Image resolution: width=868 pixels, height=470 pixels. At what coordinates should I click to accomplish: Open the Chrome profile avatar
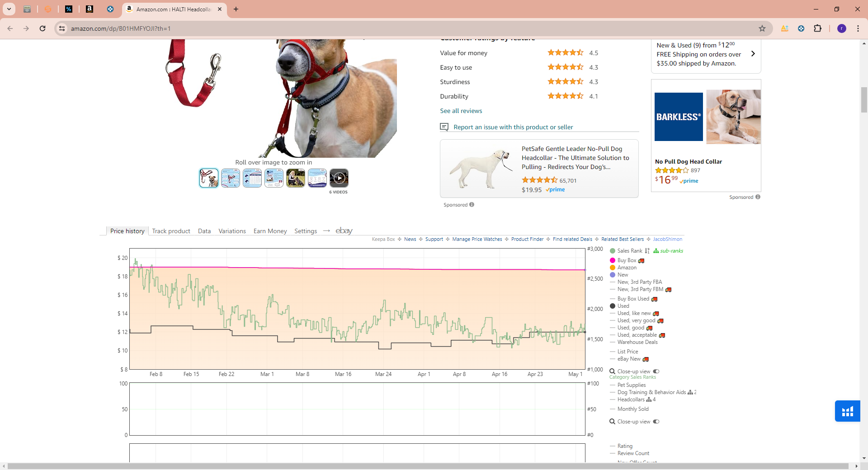click(x=842, y=28)
